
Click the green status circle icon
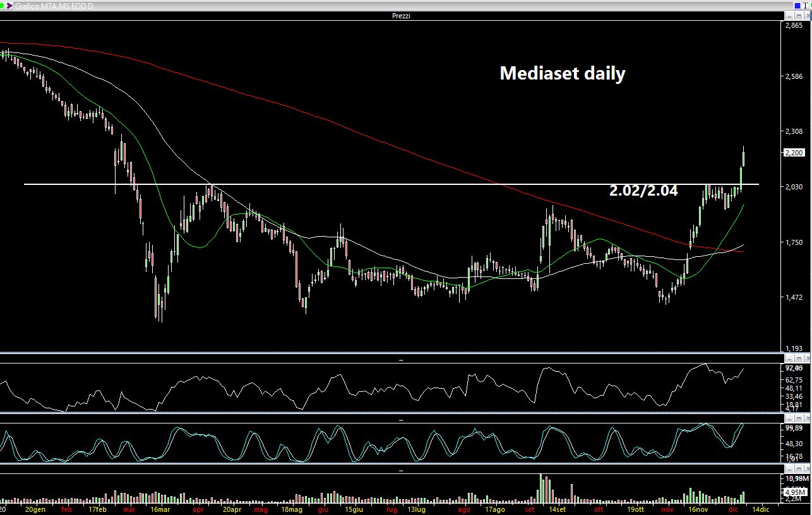click(x=3, y=6)
